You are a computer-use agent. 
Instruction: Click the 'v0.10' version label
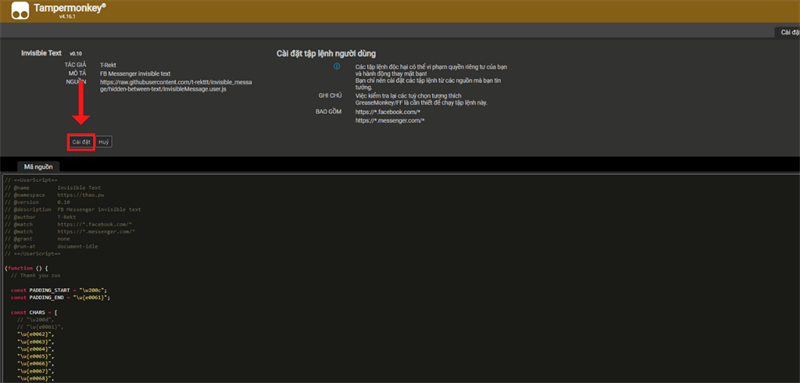point(76,54)
